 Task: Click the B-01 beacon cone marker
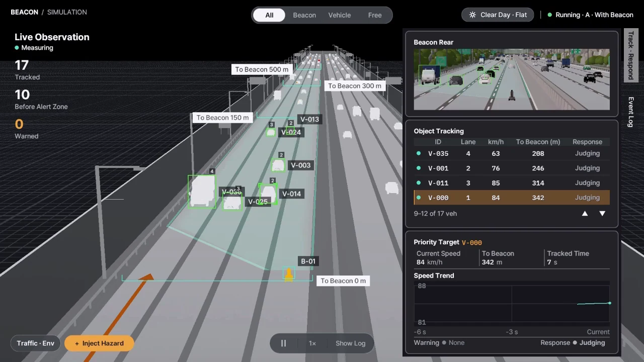tap(289, 275)
